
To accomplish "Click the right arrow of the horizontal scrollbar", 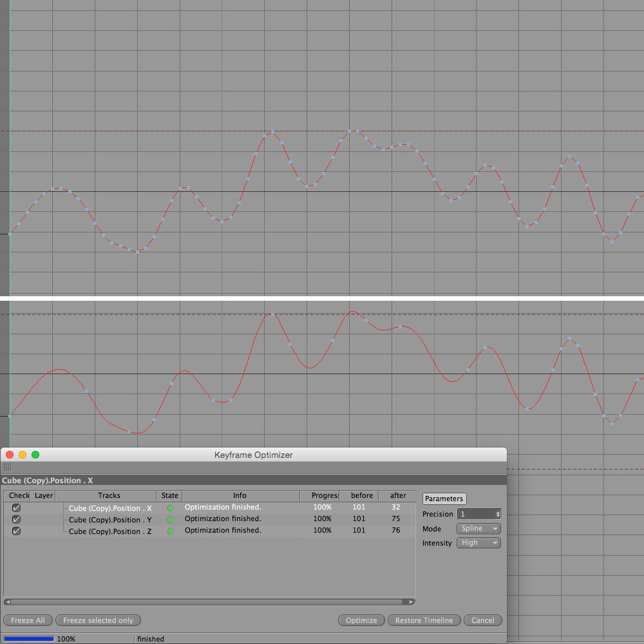I will [411, 601].
